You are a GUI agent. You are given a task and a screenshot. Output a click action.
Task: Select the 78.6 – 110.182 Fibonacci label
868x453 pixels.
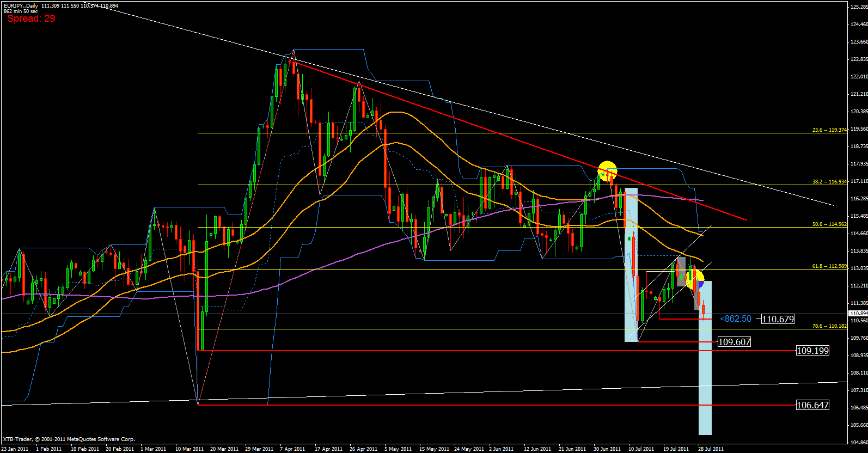coord(829,326)
